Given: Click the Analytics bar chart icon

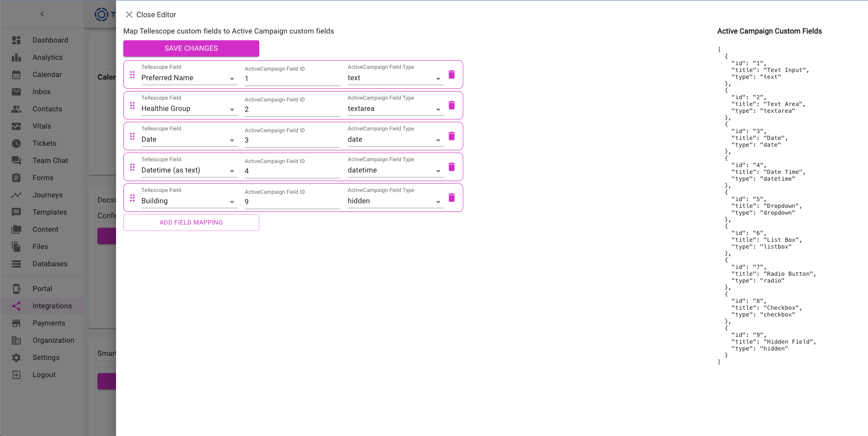Looking at the screenshot, I should 16,57.
